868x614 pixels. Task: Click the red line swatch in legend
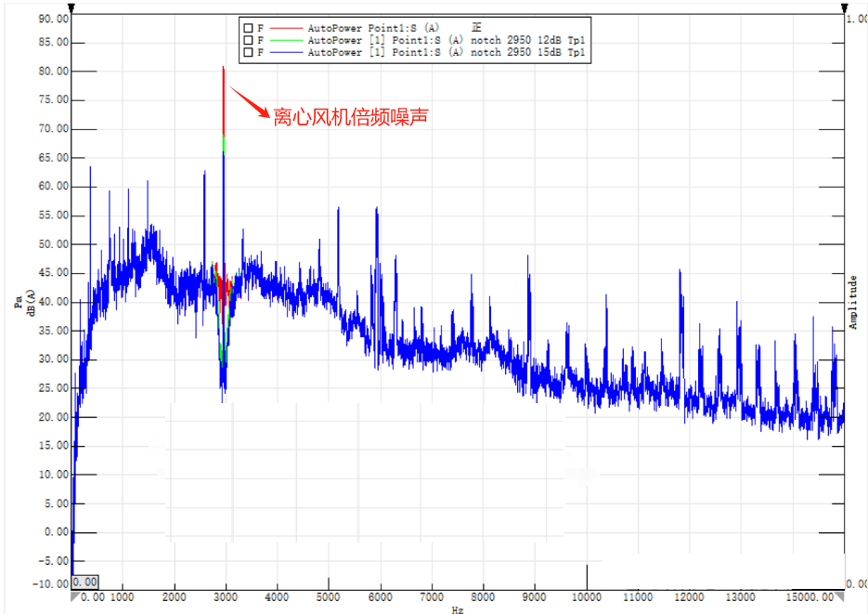click(285, 28)
